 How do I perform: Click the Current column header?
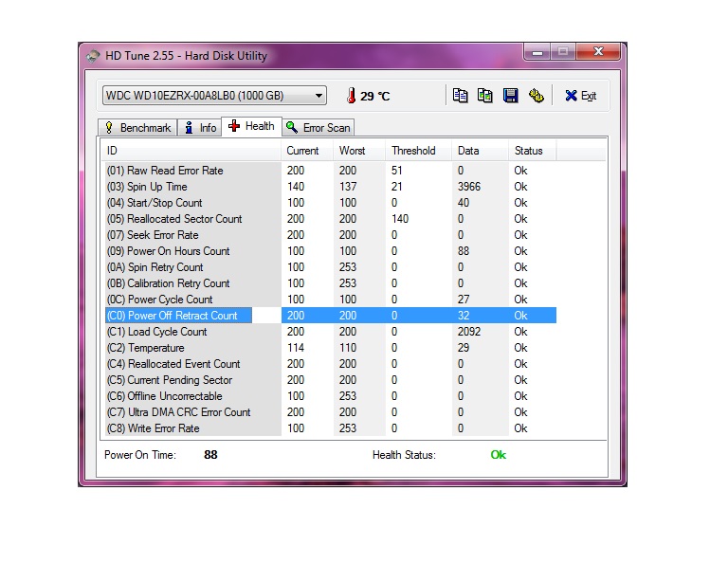point(307,151)
